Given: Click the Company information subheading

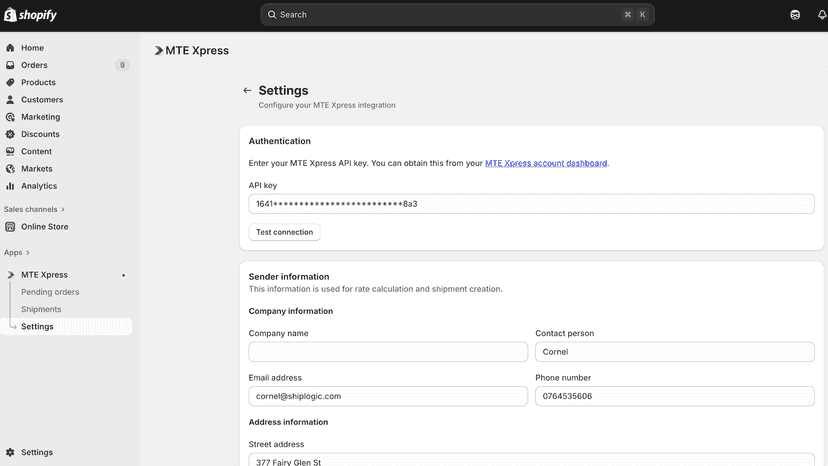Looking at the screenshot, I should click(x=290, y=311).
